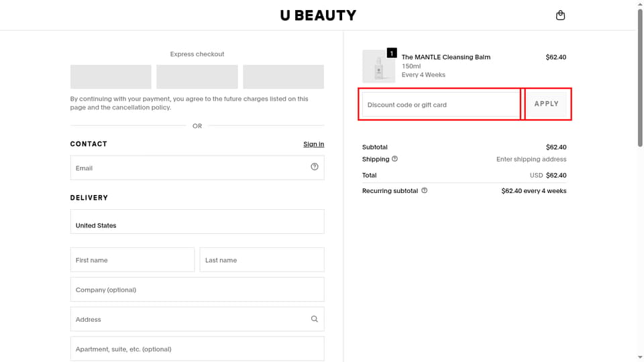This screenshot has width=644, height=362.
Task: Click the MANTLE Cleansing Balm product thumbnail
Action: (x=378, y=66)
